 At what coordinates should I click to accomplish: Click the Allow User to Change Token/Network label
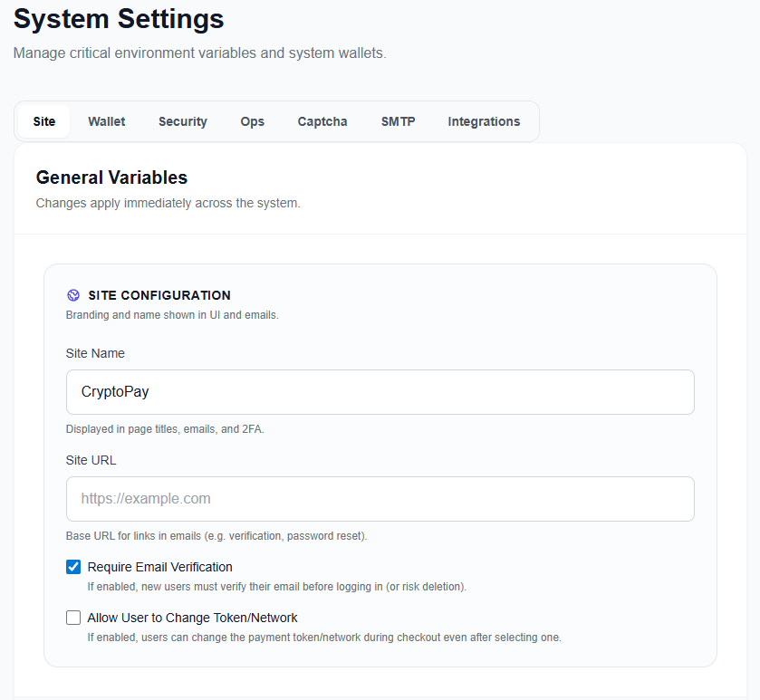192,618
